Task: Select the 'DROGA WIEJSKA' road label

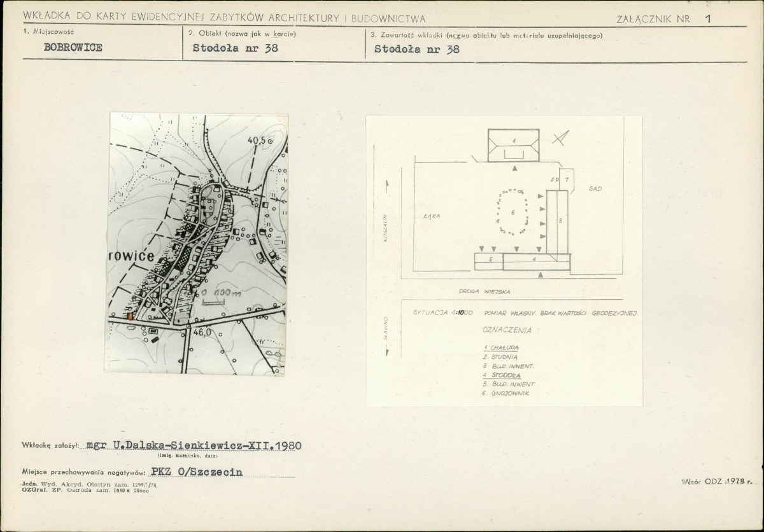Action: click(x=485, y=291)
